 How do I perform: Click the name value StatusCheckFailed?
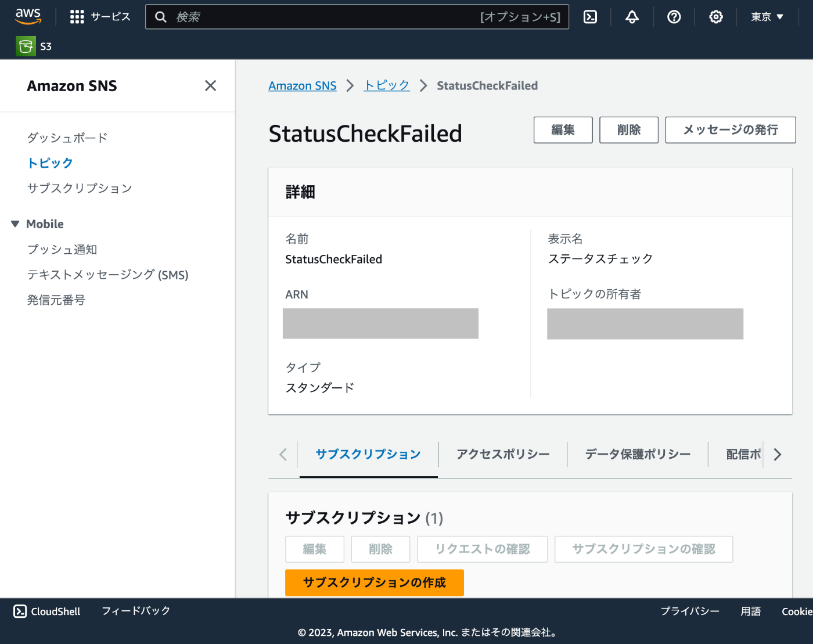pos(334,260)
